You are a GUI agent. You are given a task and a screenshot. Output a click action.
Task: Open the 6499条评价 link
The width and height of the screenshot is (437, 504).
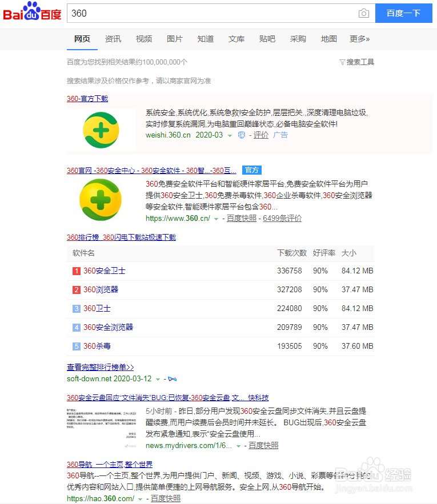[x=282, y=219]
